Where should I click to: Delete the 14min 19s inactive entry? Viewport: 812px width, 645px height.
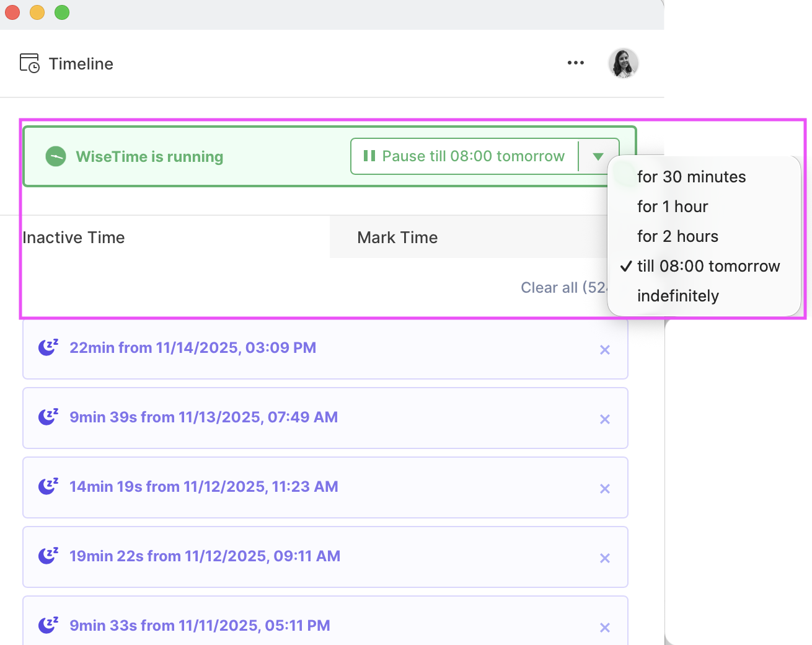pos(605,489)
